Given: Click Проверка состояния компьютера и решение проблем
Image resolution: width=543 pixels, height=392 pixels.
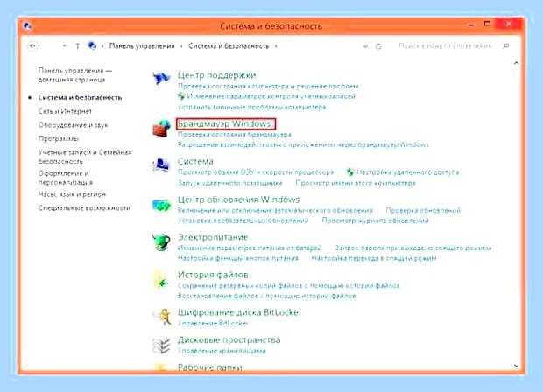Looking at the screenshot, I should click(268, 86).
